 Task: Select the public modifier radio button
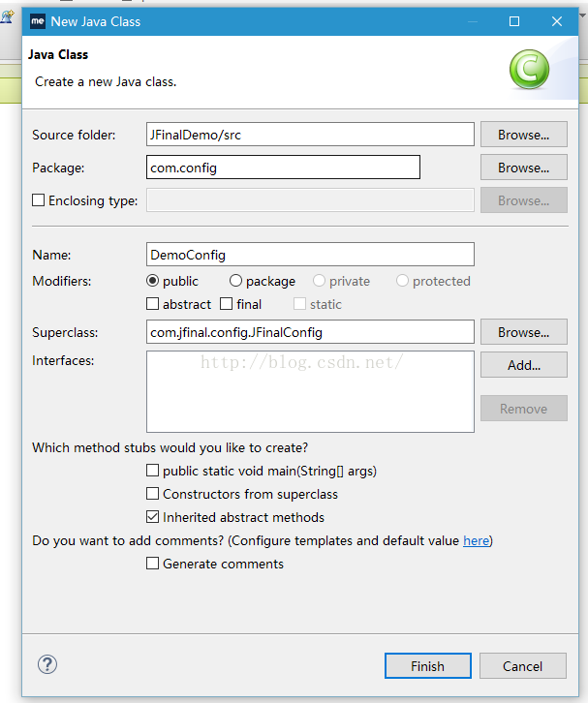[x=152, y=281]
